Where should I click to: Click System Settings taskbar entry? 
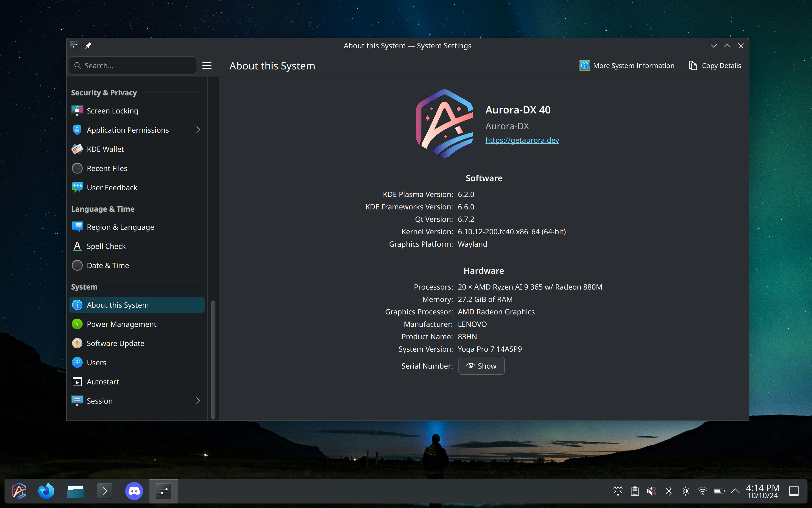click(x=164, y=491)
